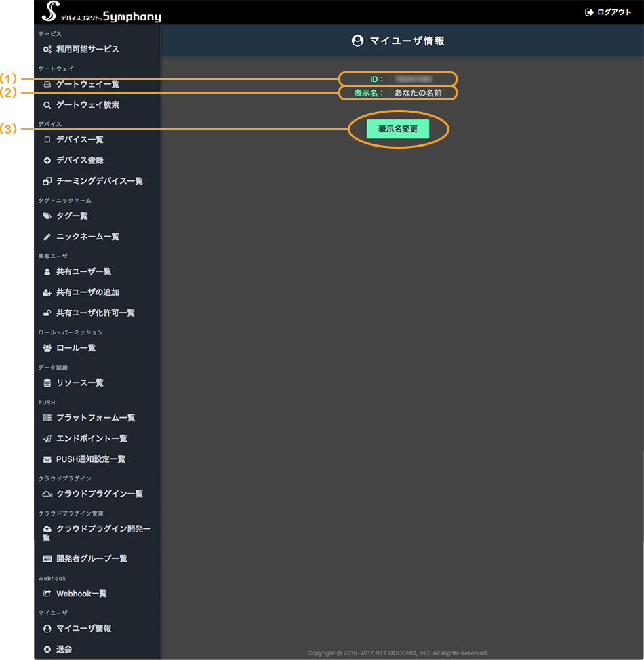The height and width of the screenshot is (660, 644).
Task: Click the share icon beside Webhook一覧
Action: [x=47, y=594]
